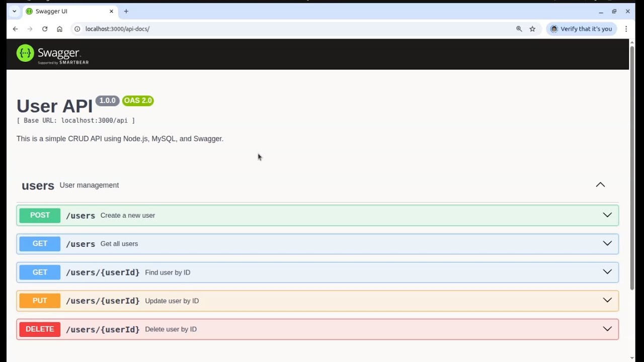
Task: Expand GET /users Get all users chevron
Action: click(x=607, y=243)
